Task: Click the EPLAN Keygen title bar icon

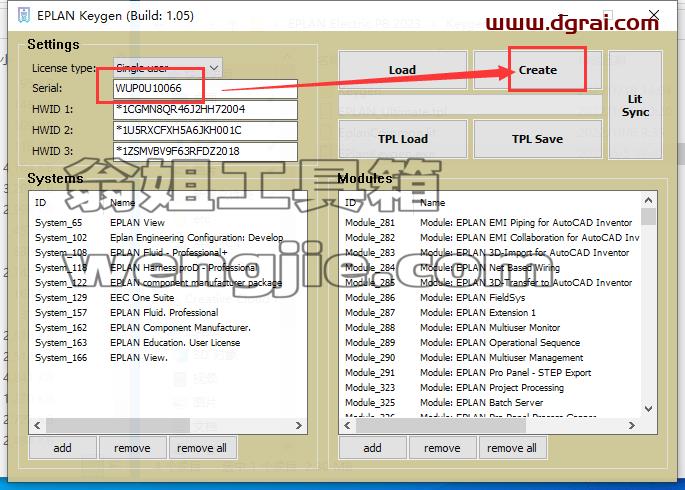Action: coord(24,15)
